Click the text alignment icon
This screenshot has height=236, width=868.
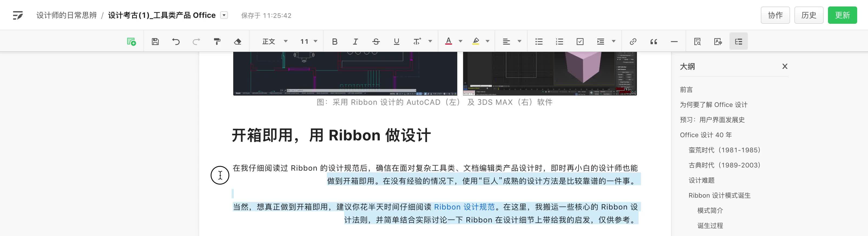tap(506, 41)
